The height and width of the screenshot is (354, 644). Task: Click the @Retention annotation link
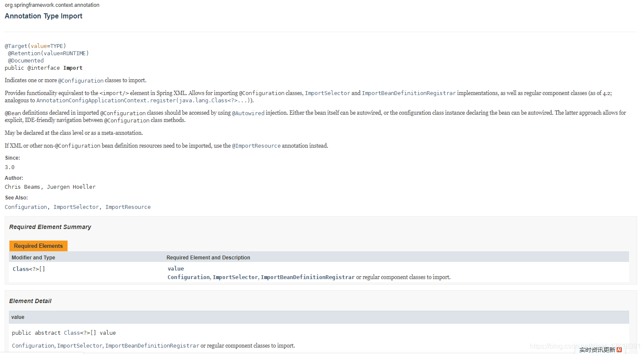pyautogui.click(x=24, y=54)
